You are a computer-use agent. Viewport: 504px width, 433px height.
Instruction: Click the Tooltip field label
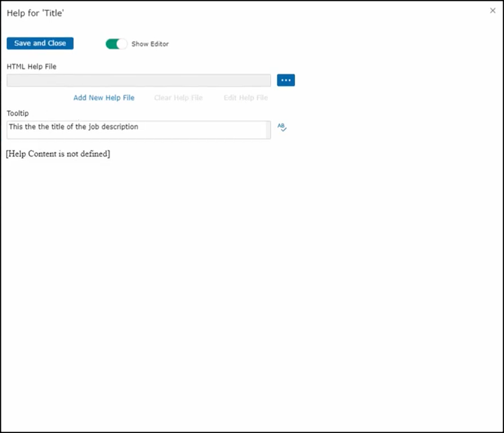point(18,113)
